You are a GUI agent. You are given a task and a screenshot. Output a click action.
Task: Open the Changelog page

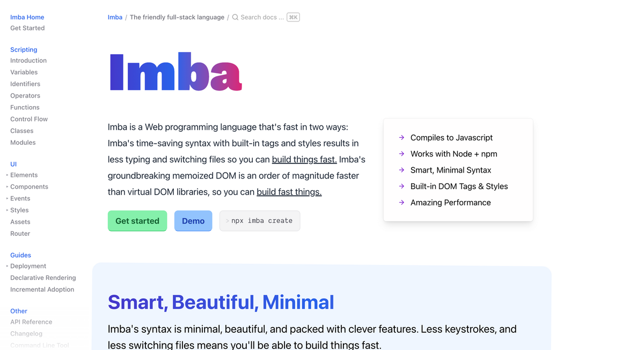click(x=26, y=333)
